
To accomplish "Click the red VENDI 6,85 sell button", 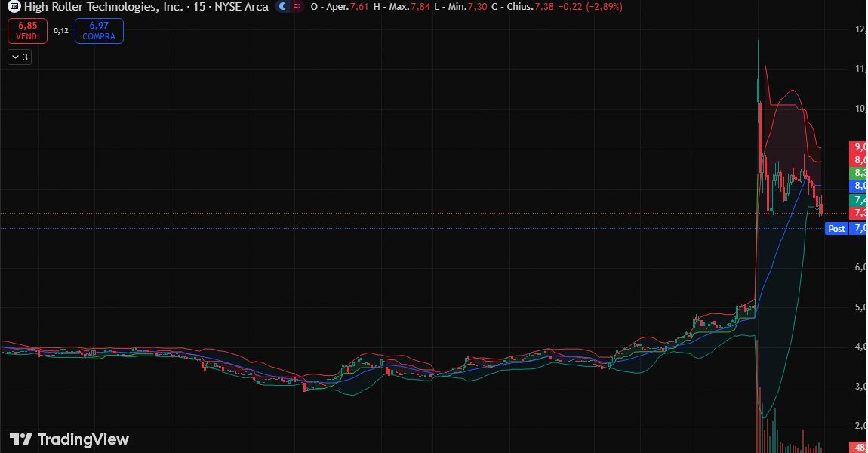I will point(28,31).
